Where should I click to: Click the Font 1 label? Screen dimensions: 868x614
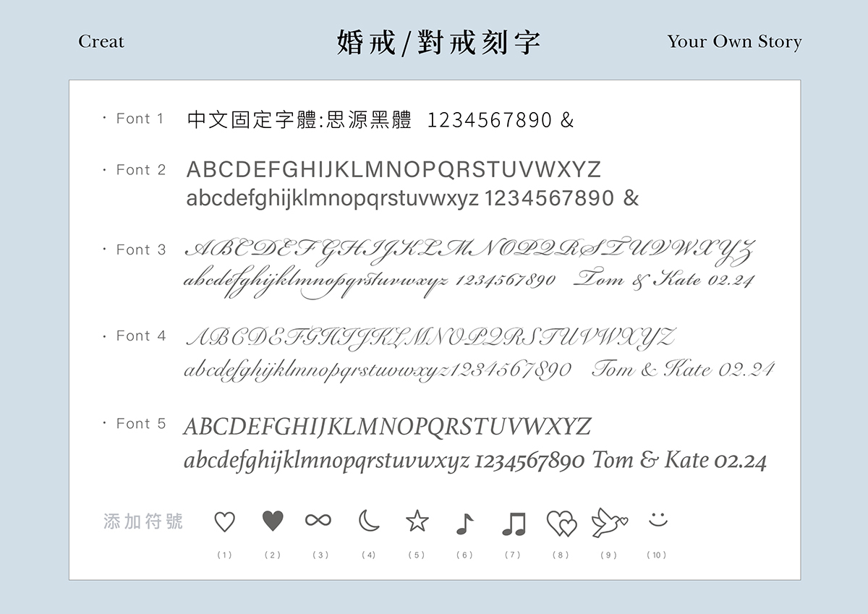[x=140, y=119]
